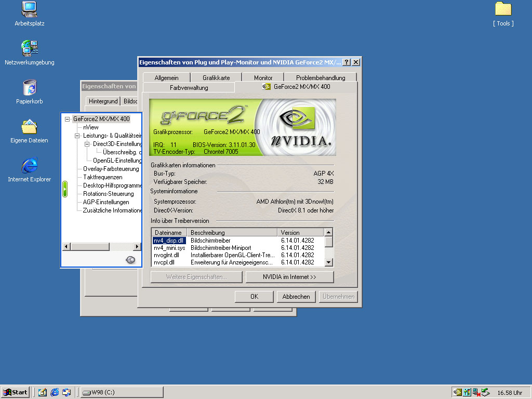This screenshot has width=532, height=399.
Task: Open the Tools folder on desktop
Action: (503, 9)
